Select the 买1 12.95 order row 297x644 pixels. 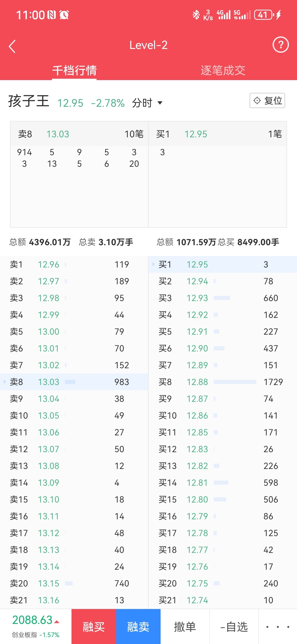(x=223, y=264)
